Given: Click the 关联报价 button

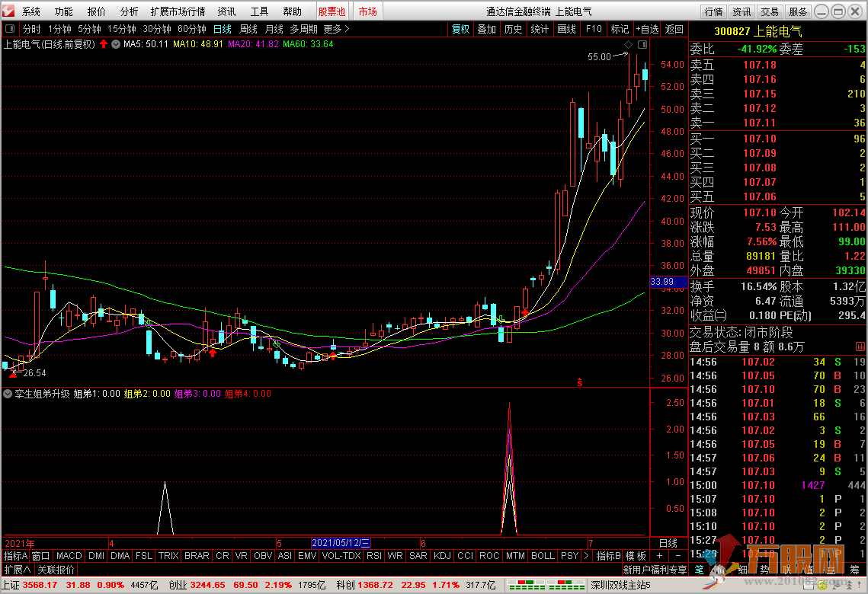Looking at the screenshot, I should tap(56, 570).
